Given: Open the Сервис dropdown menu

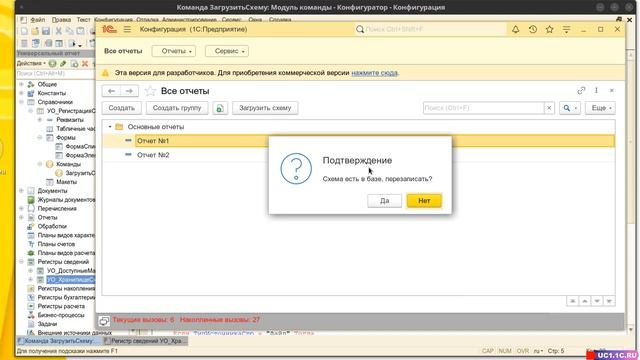Looking at the screenshot, I should [227, 51].
